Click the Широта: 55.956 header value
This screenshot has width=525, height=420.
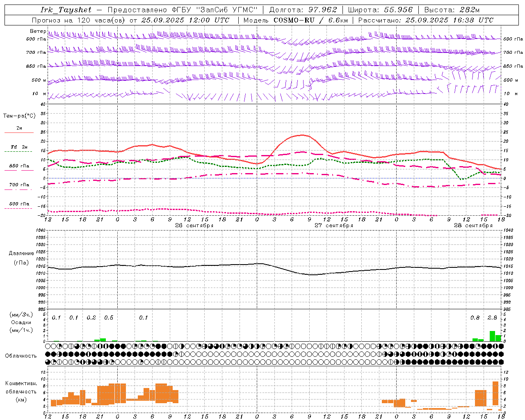tap(380, 10)
